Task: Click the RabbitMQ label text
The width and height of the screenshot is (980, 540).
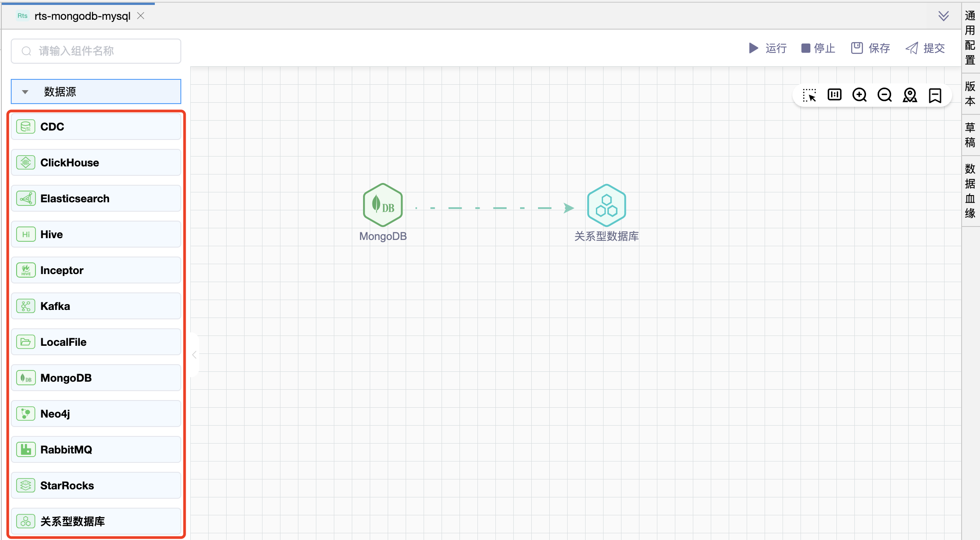Action: click(x=66, y=450)
